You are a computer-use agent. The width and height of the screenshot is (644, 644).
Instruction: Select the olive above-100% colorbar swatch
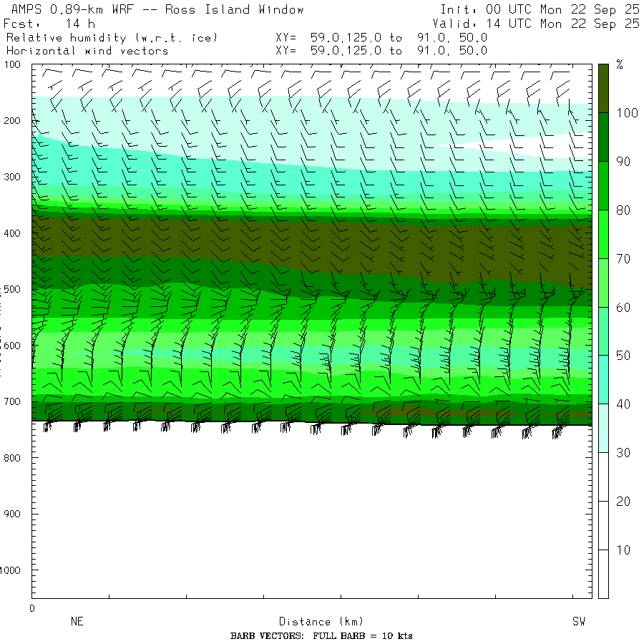tap(603, 88)
